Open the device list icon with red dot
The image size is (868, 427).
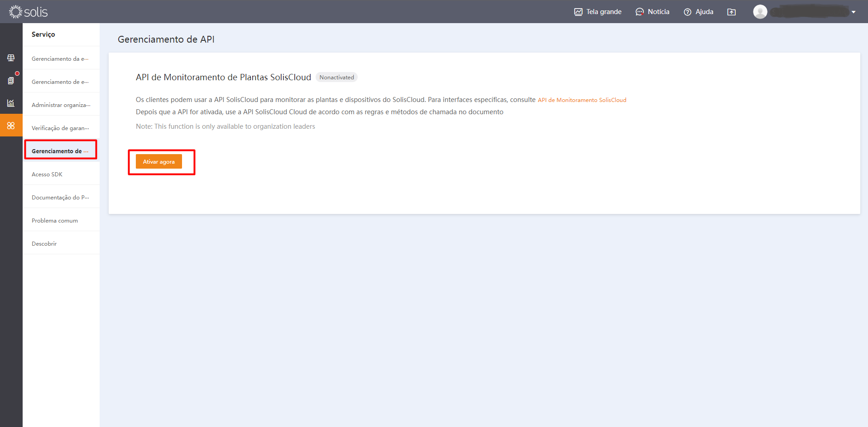[11, 80]
